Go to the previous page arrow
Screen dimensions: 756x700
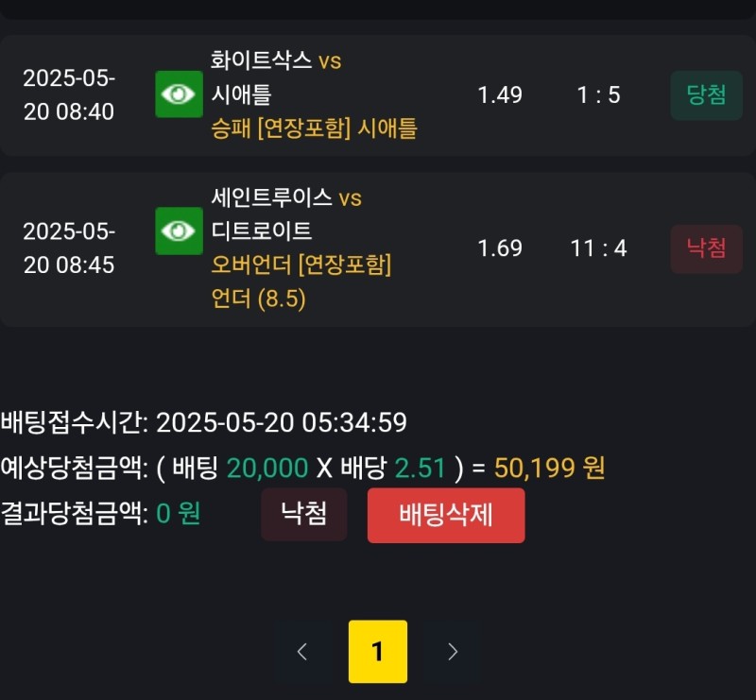[x=302, y=652]
